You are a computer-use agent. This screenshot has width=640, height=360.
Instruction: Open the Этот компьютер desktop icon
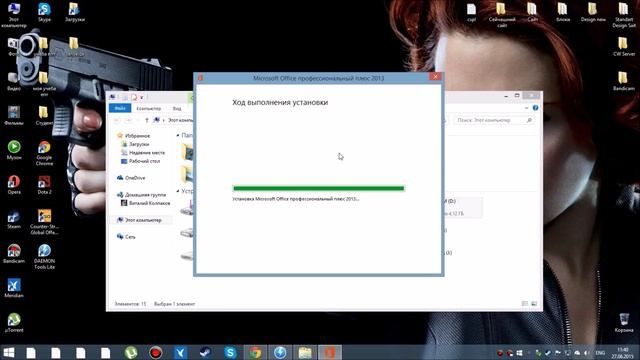pyautogui.click(x=14, y=15)
